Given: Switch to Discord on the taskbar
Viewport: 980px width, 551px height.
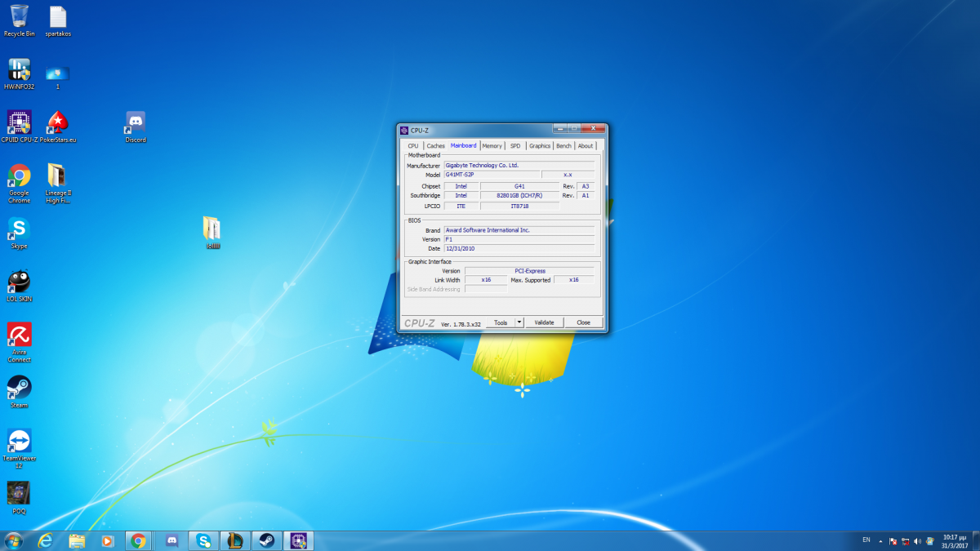Looking at the screenshot, I should (171, 540).
